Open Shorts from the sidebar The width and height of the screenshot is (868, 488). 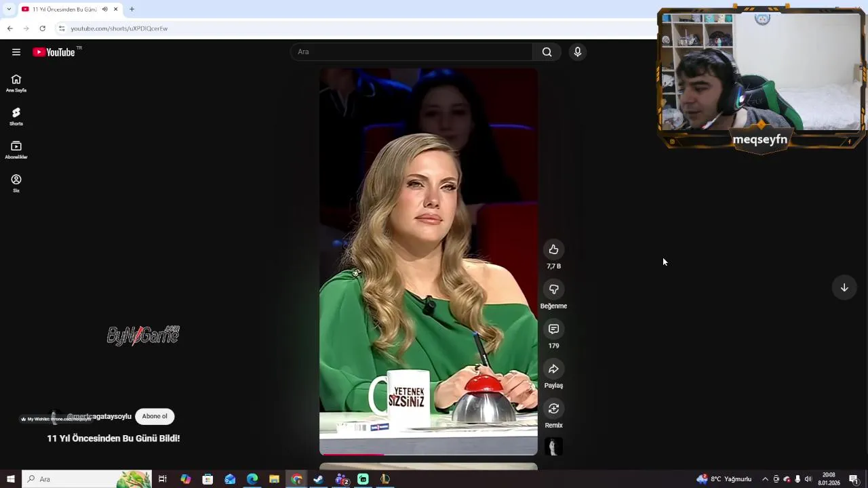(x=16, y=117)
